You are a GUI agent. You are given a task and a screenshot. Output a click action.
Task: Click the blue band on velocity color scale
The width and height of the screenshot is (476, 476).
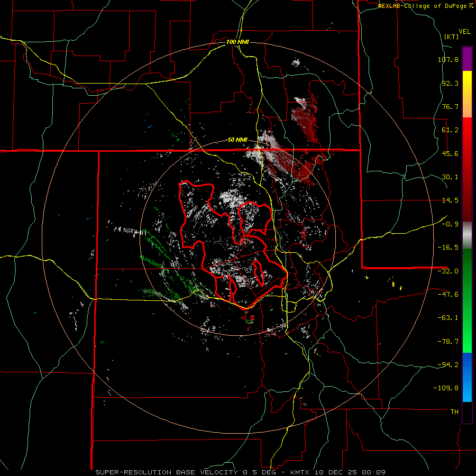(467, 377)
